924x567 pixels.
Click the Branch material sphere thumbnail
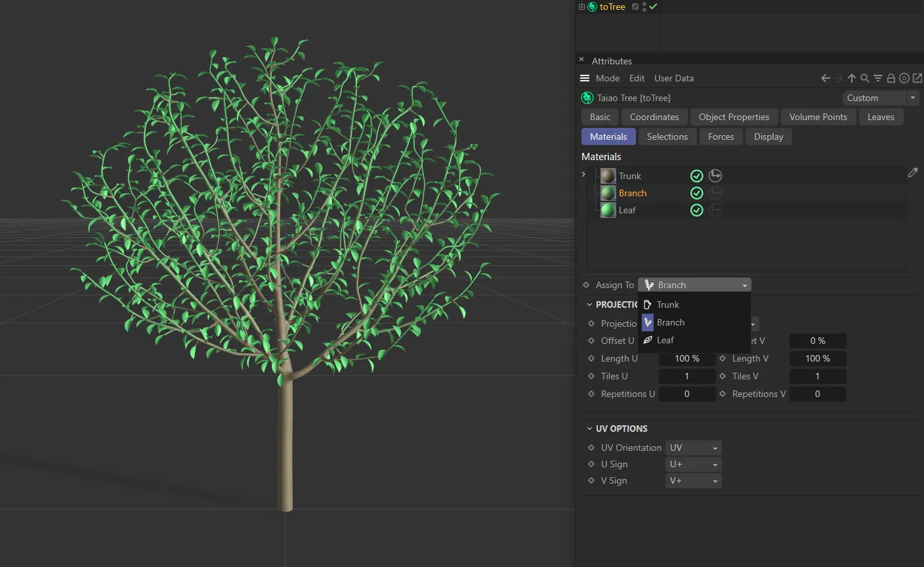(x=607, y=192)
